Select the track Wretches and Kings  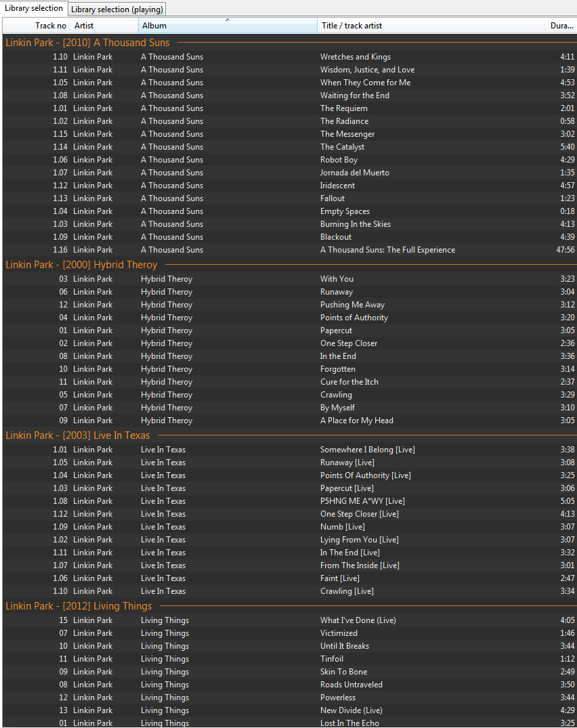[x=290, y=57]
